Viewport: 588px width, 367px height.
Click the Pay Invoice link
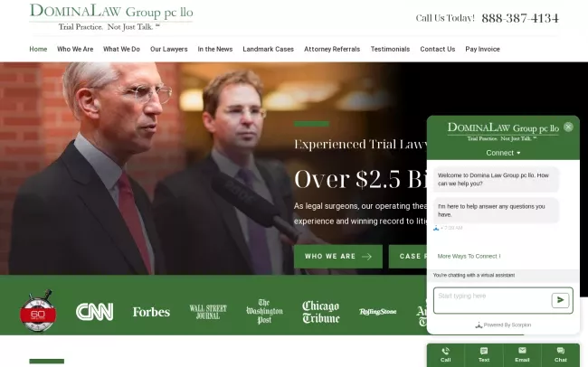(x=482, y=49)
